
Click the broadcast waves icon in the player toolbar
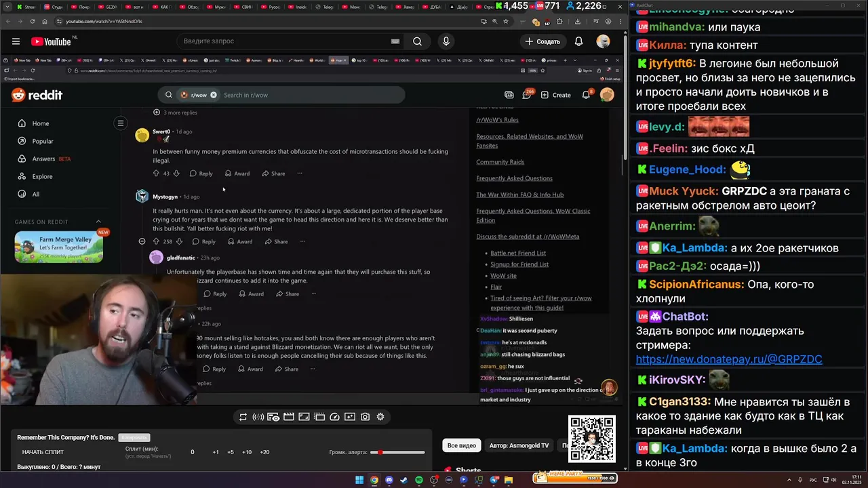258,417
